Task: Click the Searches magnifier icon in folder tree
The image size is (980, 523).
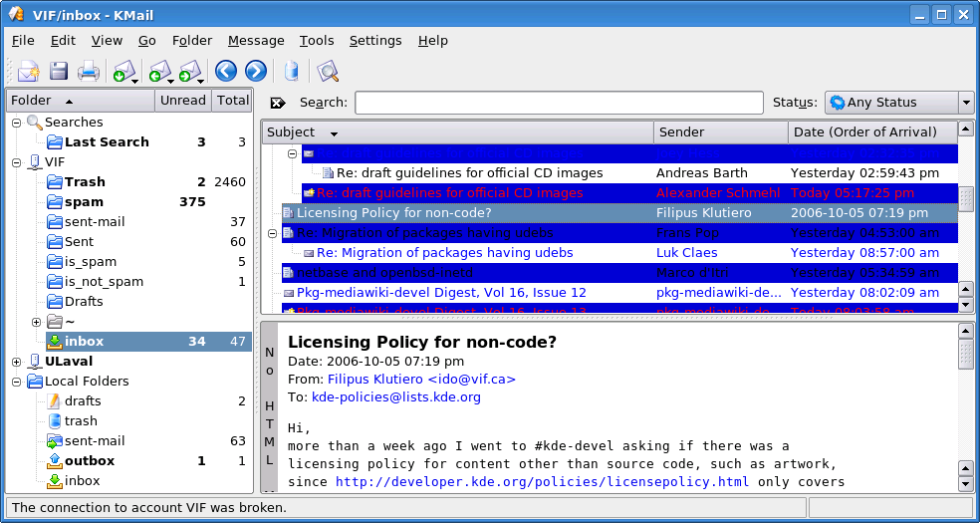Action: (x=35, y=122)
